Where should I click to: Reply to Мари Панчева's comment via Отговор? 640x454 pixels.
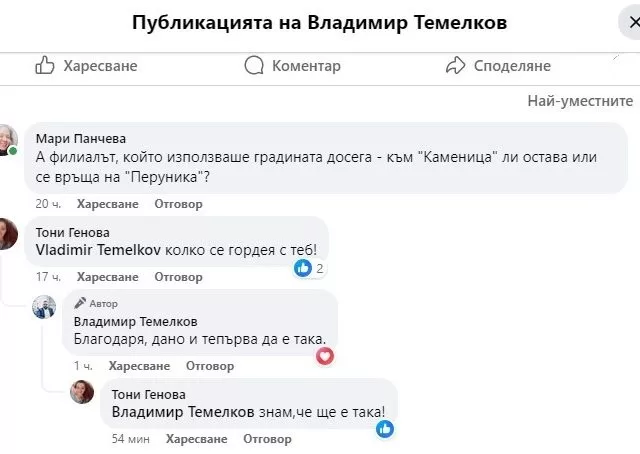(178, 204)
